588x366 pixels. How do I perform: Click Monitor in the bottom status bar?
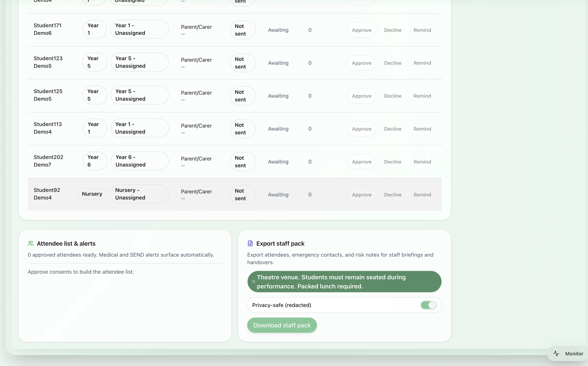click(x=574, y=353)
